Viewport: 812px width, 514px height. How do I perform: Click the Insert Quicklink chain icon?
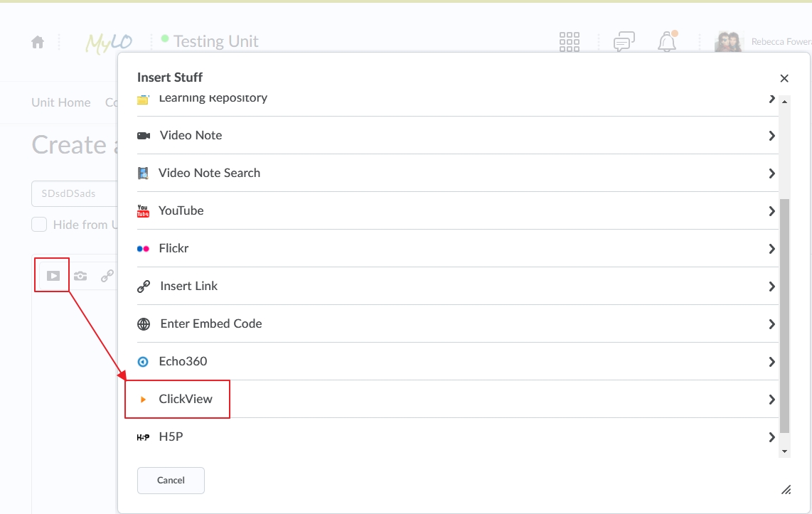(107, 276)
